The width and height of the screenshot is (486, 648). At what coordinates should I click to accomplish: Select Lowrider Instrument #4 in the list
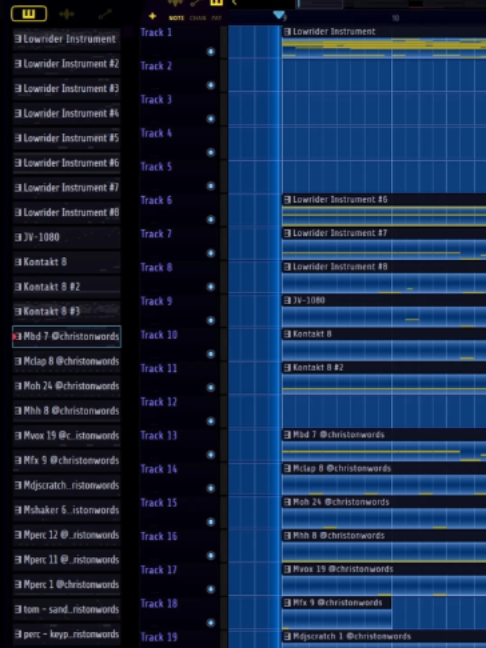[67, 113]
